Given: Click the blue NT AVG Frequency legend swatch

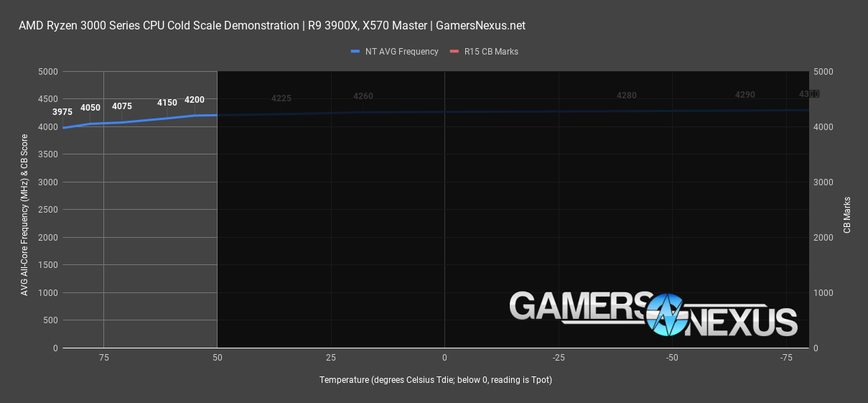Looking at the screenshot, I should pos(356,52).
